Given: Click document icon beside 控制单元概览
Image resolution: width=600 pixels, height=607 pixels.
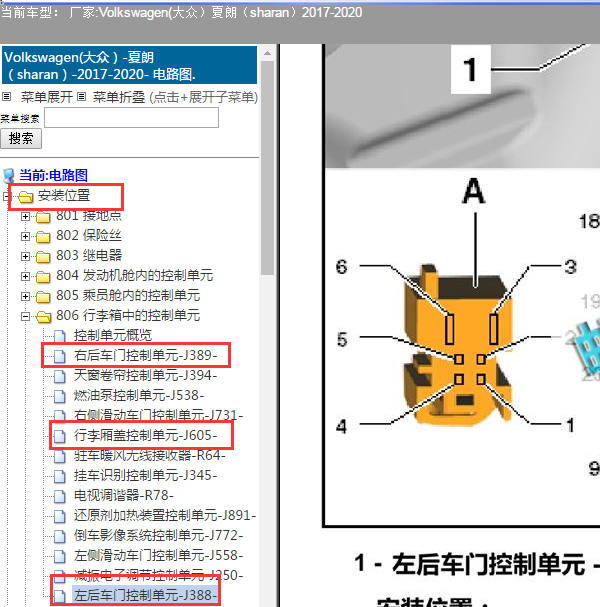Looking at the screenshot, I should point(59,336).
